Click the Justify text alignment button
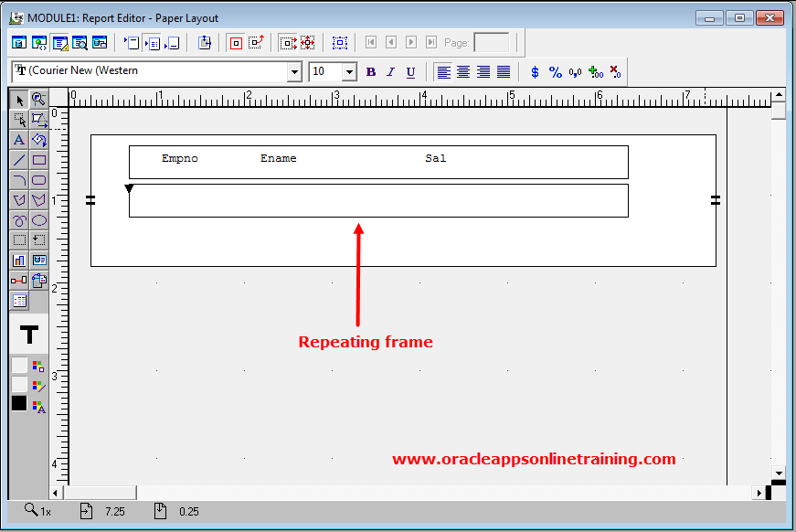The width and height of the screenshot is (796, 532). (504, 72)
